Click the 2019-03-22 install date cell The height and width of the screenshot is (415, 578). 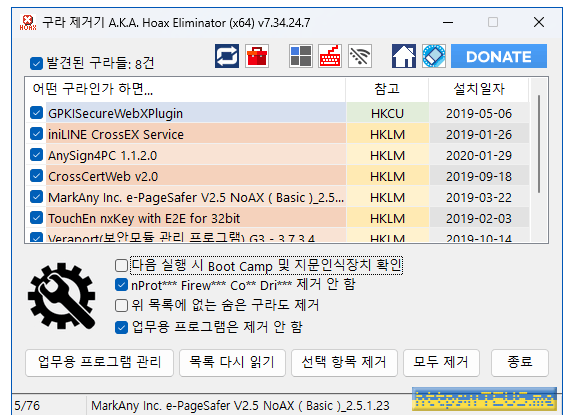(479, 198)
